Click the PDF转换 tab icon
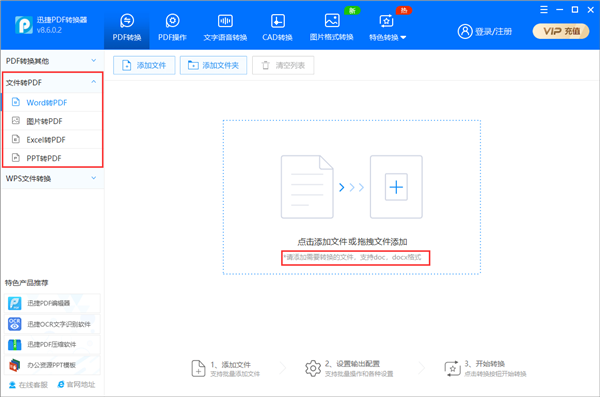 (127, 21)
